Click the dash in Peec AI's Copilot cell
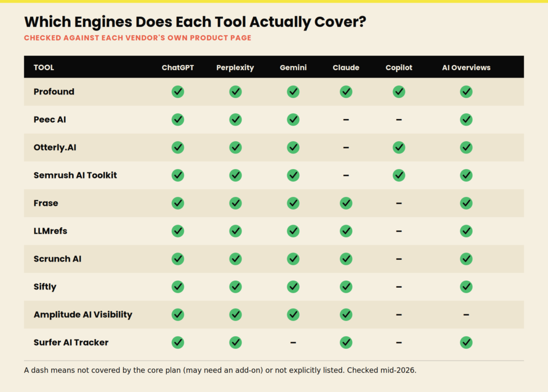Image resolution: width=548 pixels, height=392 pixels. [399, 119]
